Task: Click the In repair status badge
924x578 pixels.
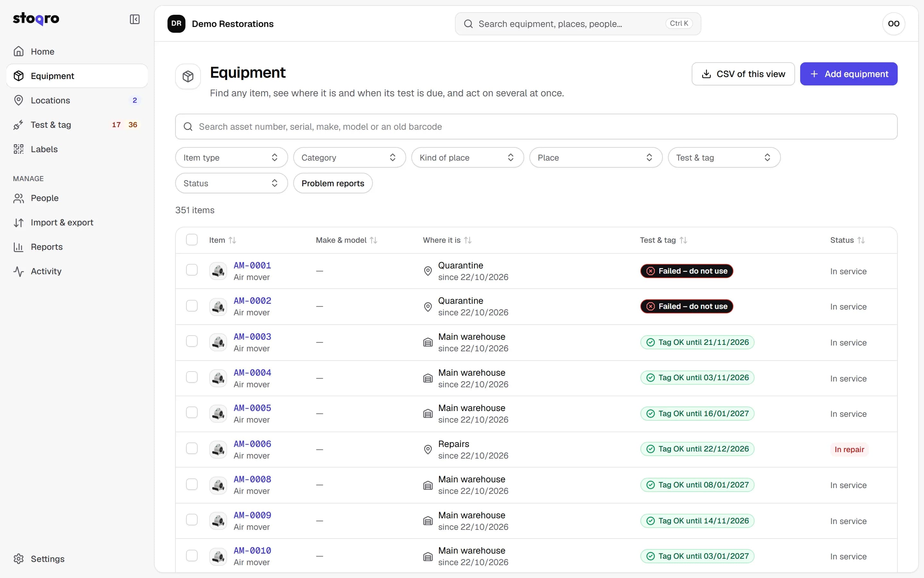Action: click(x=849, y=450)
